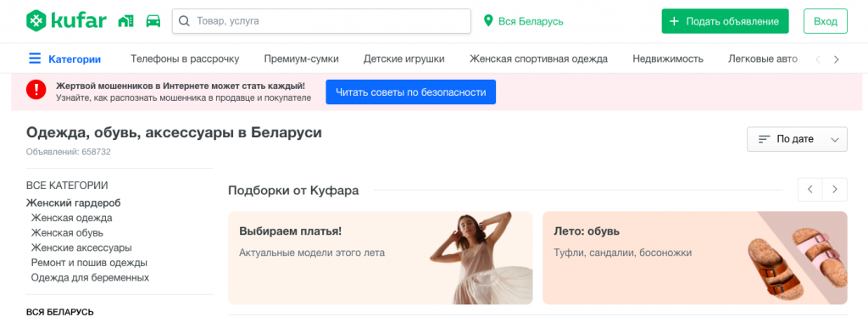Select Женские аксессуары subcategory

point(81,247)
